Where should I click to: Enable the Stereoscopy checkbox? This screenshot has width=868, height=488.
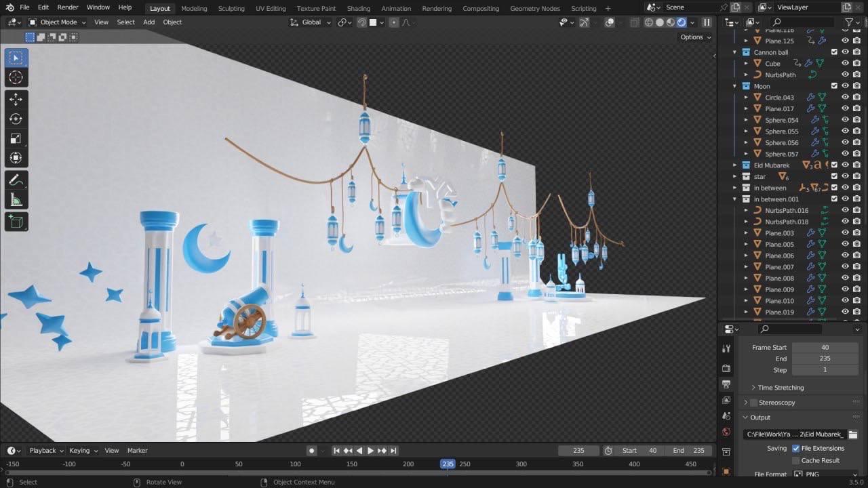click(x=753, y=403)
